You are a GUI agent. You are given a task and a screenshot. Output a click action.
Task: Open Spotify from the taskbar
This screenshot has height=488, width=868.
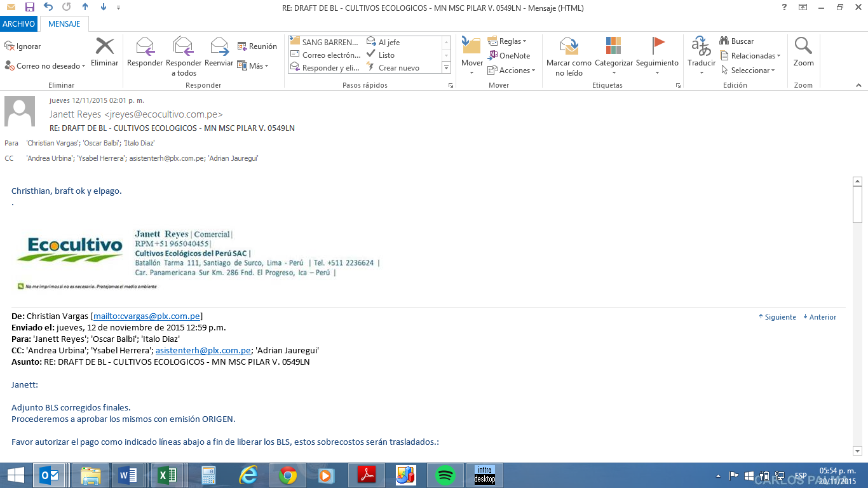click(x=445, y=475)
